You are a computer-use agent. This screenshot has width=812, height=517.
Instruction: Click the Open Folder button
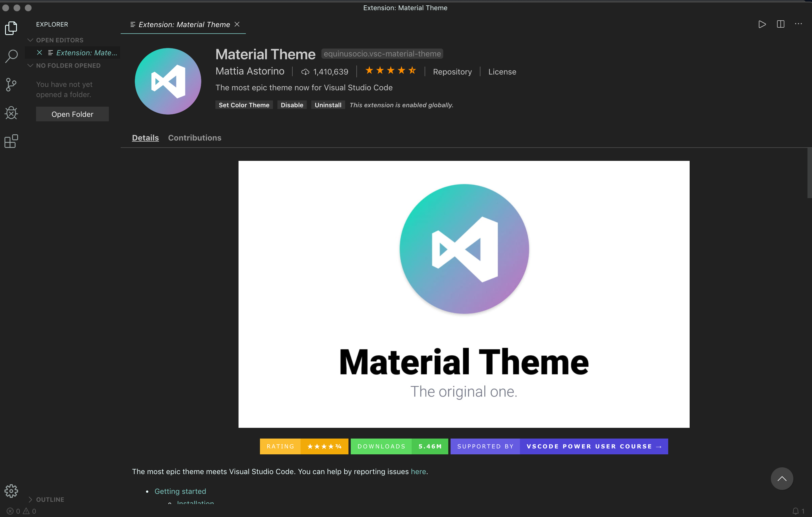[x=72, y=114]
